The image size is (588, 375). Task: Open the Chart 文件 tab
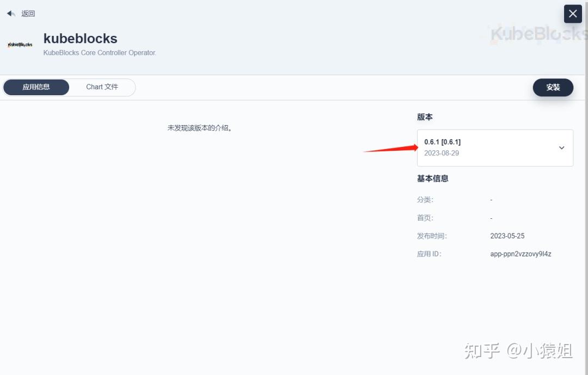click(102, 87)
